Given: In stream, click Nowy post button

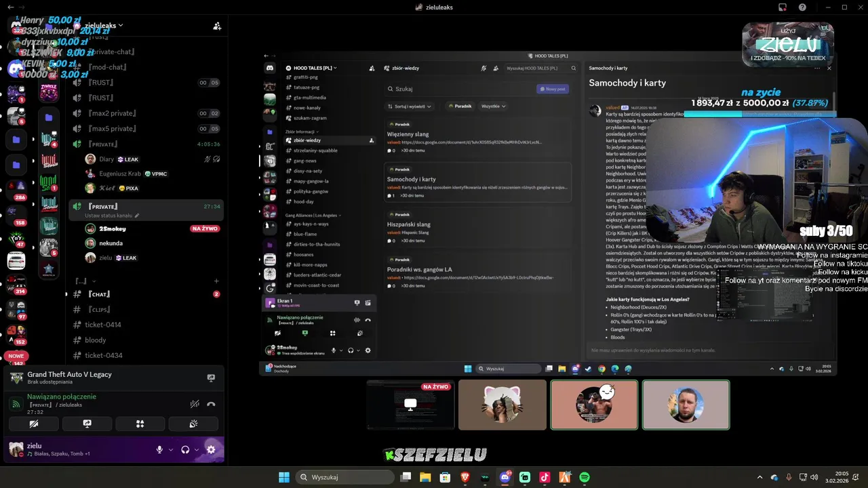Looking at the screenshot, I should tap(551, 89).
